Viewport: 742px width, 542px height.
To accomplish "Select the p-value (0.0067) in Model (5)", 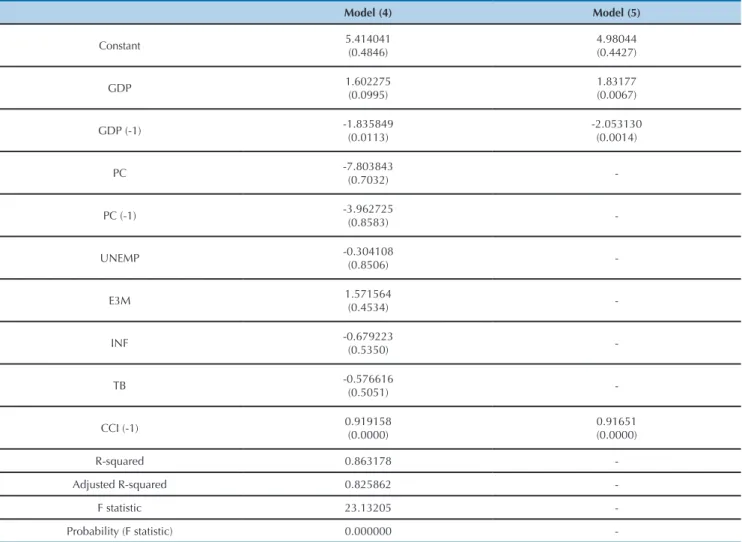I will 616,95.
